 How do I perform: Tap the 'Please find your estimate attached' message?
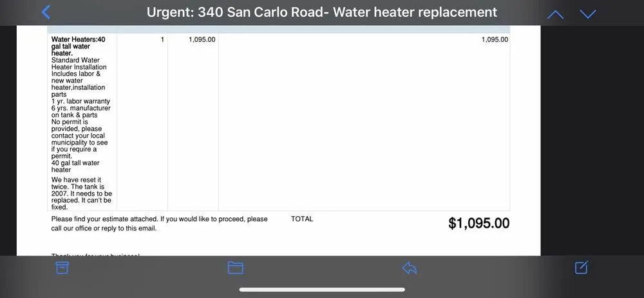point(159,223)
